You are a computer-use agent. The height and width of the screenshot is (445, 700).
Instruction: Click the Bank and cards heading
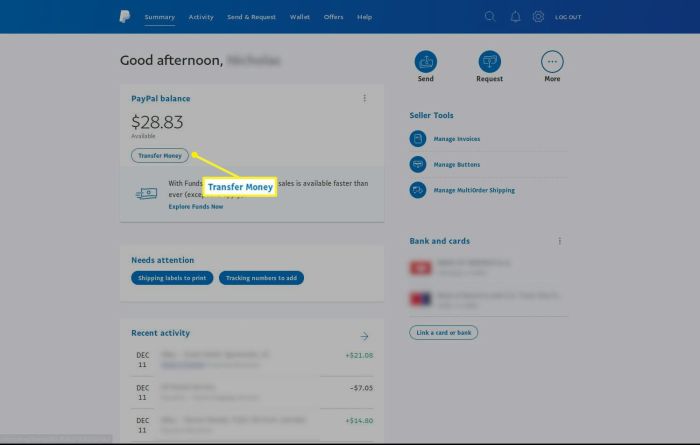point(439,241)
